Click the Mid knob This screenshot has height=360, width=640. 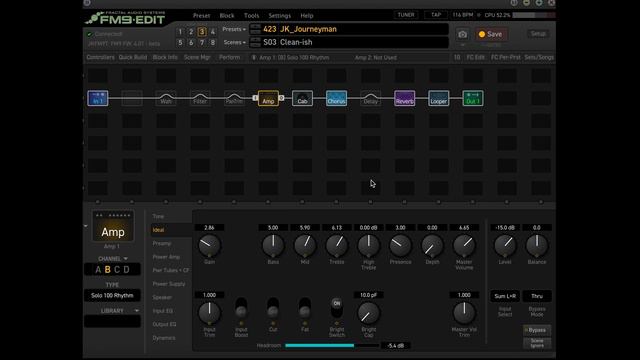[x=305, y=245]
